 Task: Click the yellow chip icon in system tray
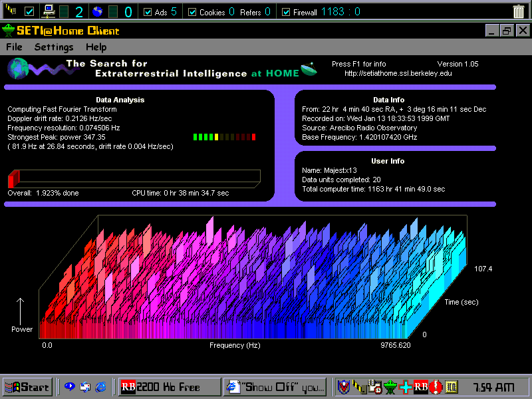(x=452, y=386)
